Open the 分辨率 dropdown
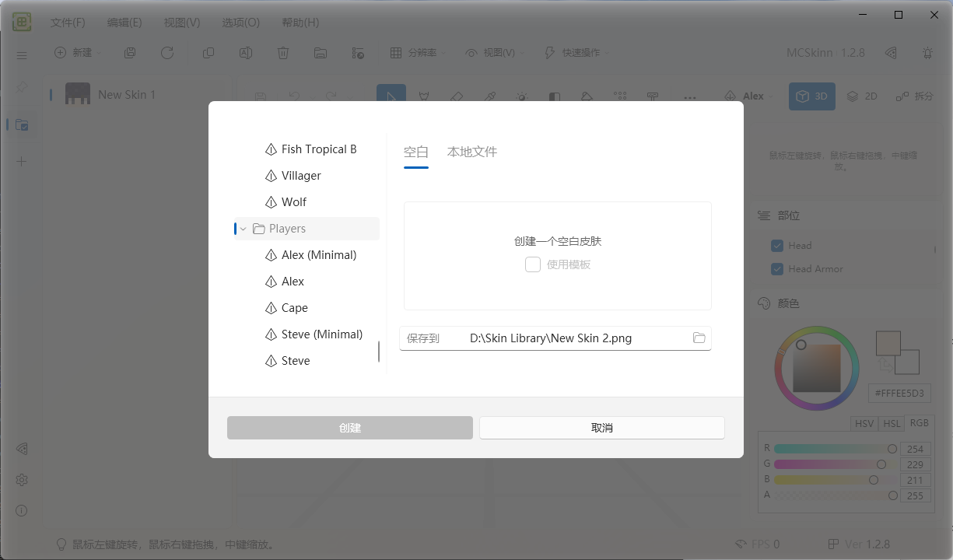 419,53
